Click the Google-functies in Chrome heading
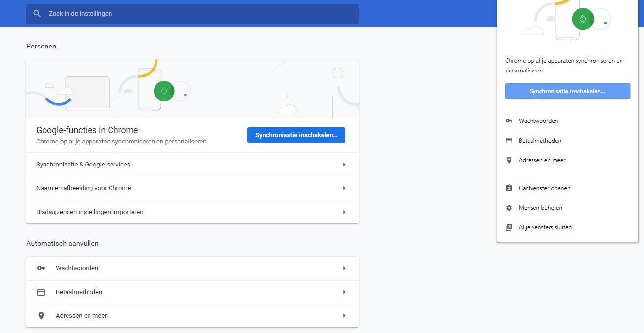The image size is (644, 333). (x=87, y=130)
